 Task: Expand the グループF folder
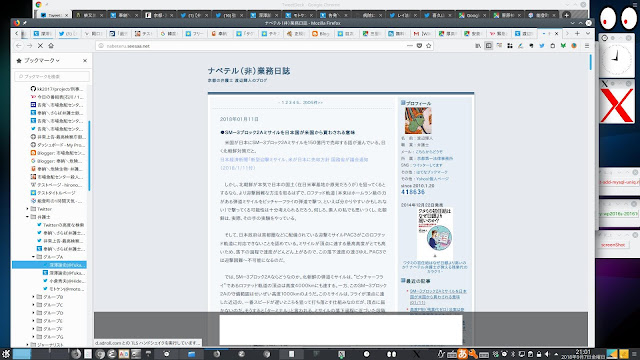34,329
